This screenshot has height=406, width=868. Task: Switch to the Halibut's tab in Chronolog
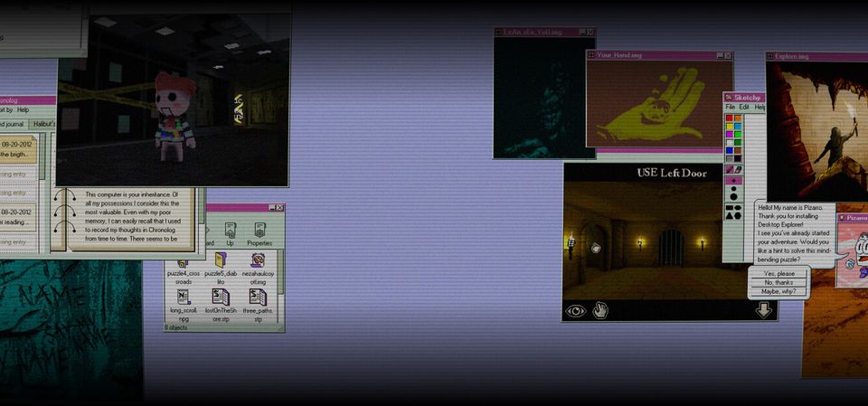click(x=43, y=124)
